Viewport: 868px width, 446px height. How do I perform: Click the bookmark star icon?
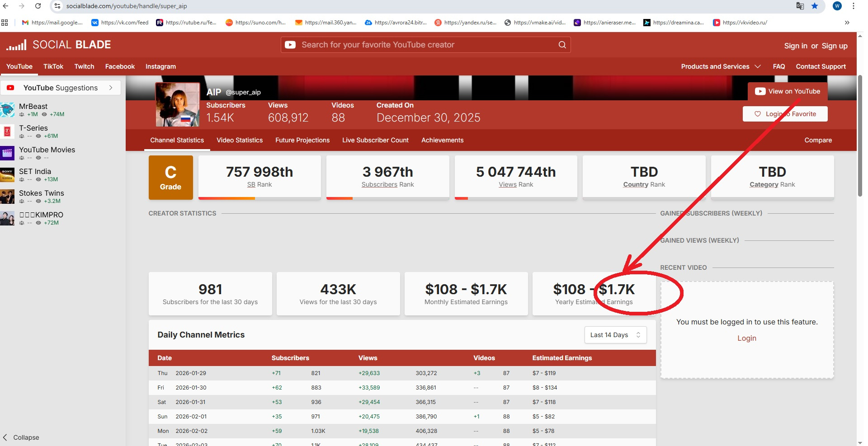point(815,6)
